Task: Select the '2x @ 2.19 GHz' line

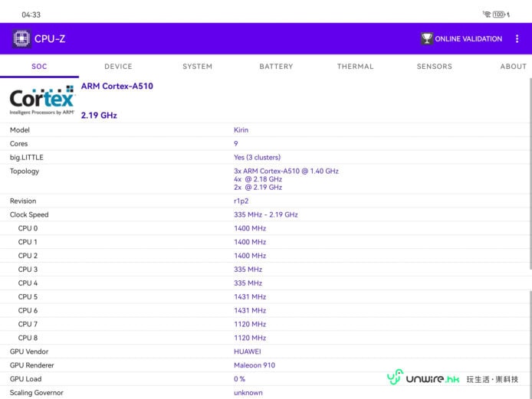Action: coord(258,188)
